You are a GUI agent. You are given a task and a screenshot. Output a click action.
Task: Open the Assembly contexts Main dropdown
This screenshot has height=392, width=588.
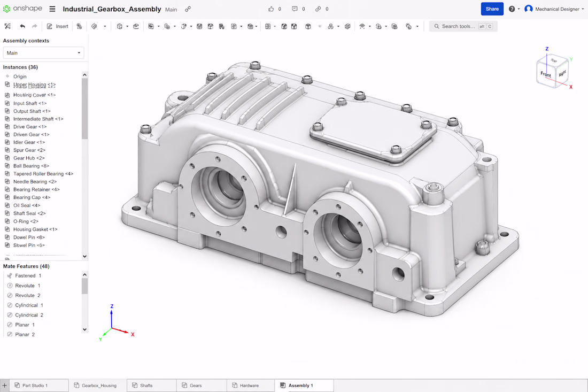[43, 53]
